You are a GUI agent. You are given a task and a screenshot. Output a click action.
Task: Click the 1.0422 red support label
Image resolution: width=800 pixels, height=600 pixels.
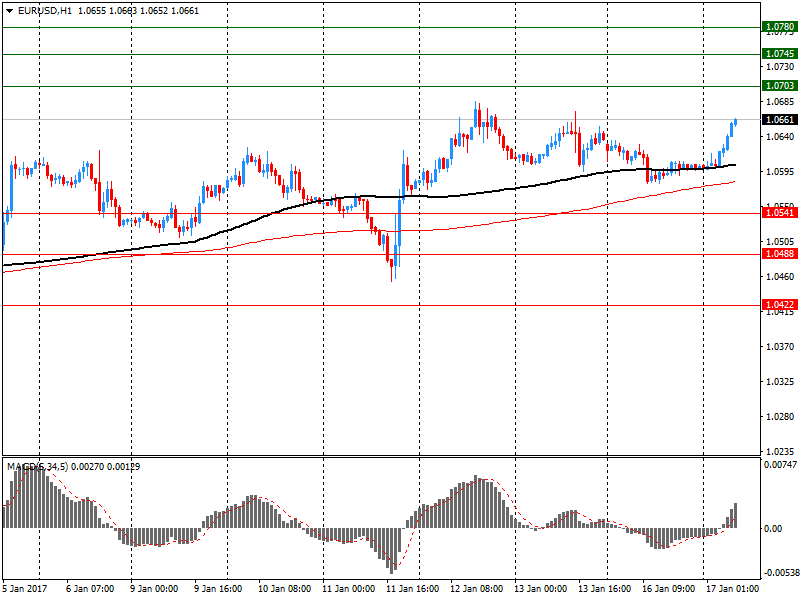point(780,305)
